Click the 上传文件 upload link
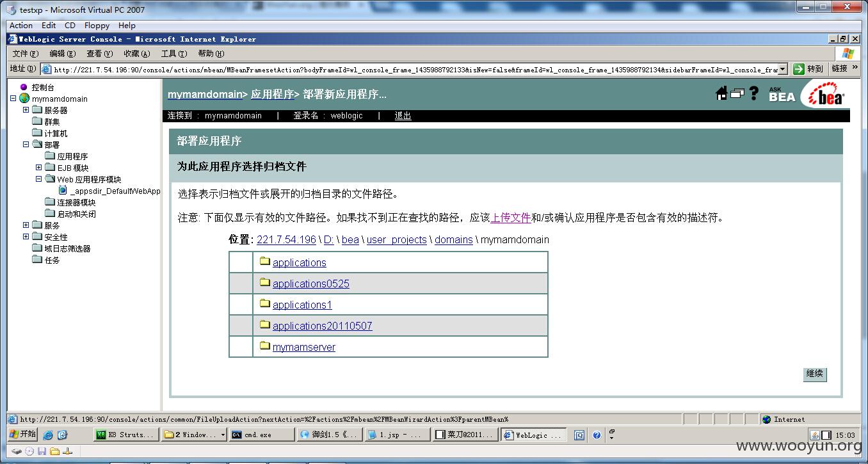The width and height of the screenshot is (868, 464). click(511, 218)
